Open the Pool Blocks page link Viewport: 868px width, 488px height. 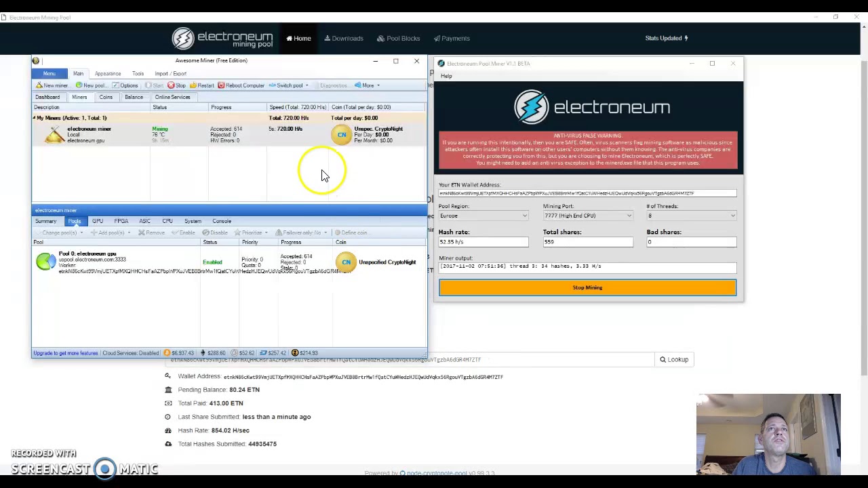click(399, 39)
